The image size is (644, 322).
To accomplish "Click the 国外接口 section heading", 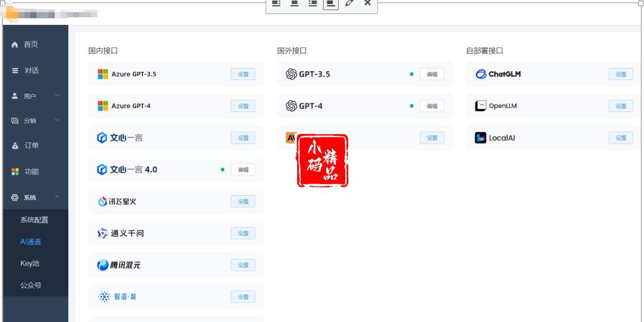I will (x=292, y=51).
